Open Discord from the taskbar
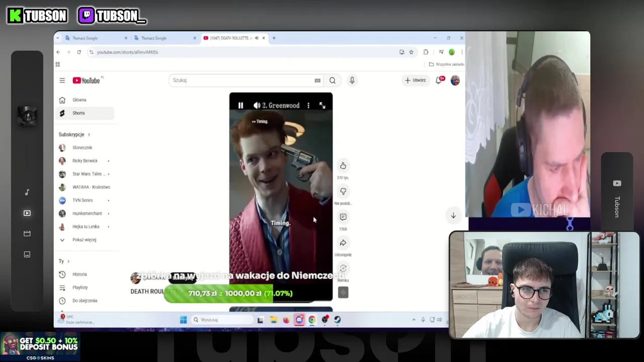 click(x=299, y=320)
